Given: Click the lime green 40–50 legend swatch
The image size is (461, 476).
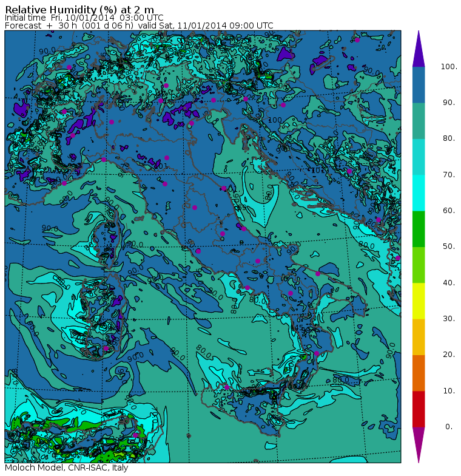Looking at the screenshot, I should point(419,265).
